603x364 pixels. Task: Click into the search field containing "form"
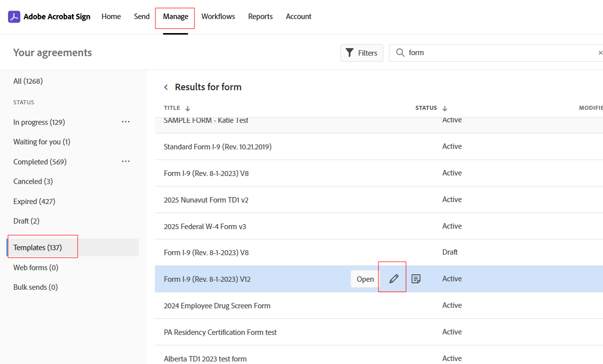(x=496, y=53)
